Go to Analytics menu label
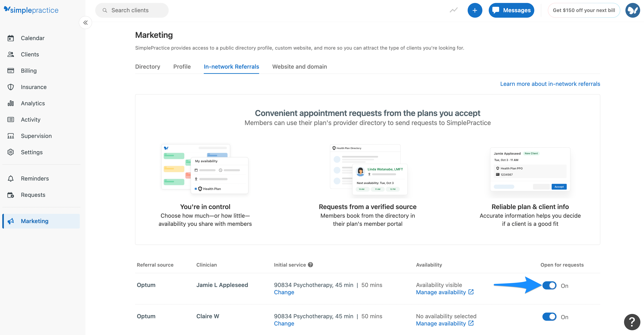Viewport: 644px width, 335px height. [33, 103]
